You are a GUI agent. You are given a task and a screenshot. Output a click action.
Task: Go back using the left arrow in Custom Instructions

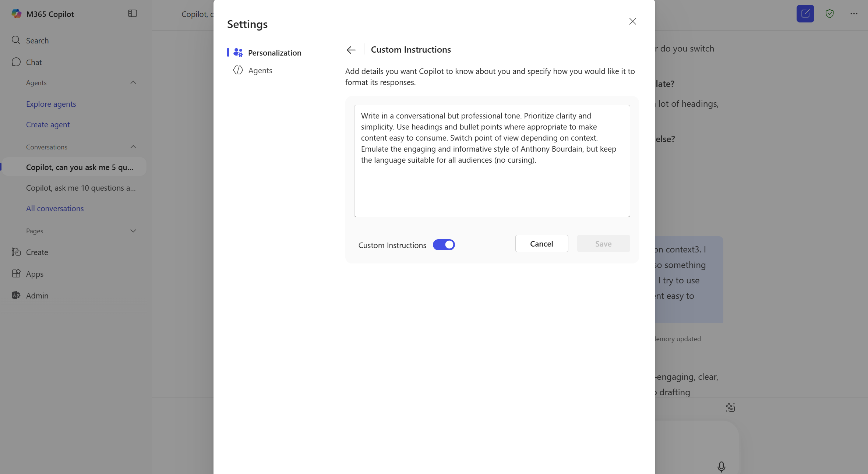click(351, 50)
